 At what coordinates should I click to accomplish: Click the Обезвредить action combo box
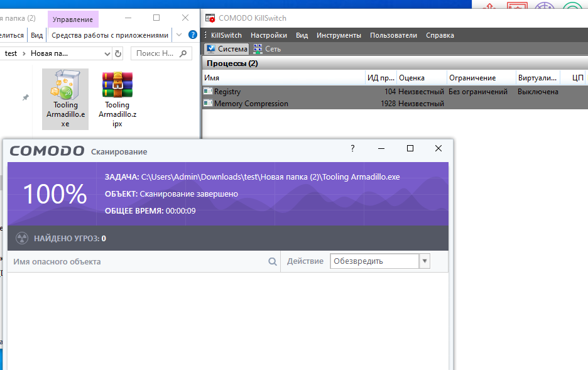[380, 261]
